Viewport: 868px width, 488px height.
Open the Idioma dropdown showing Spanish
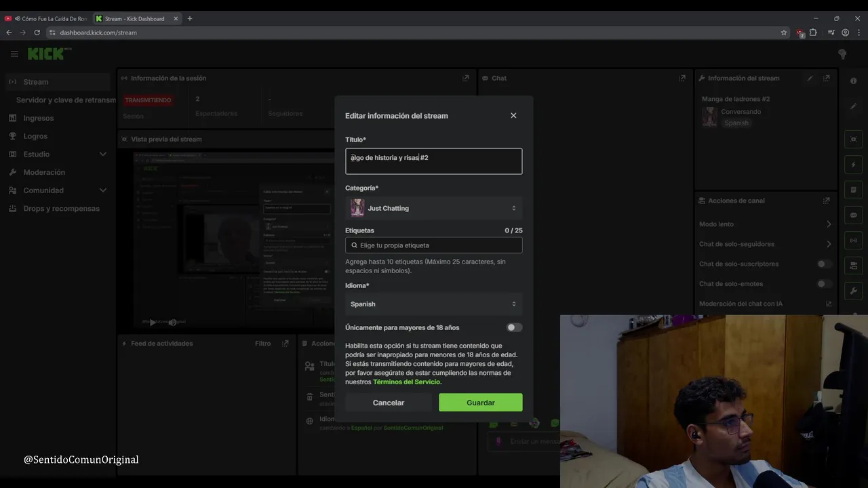[434, 304]
